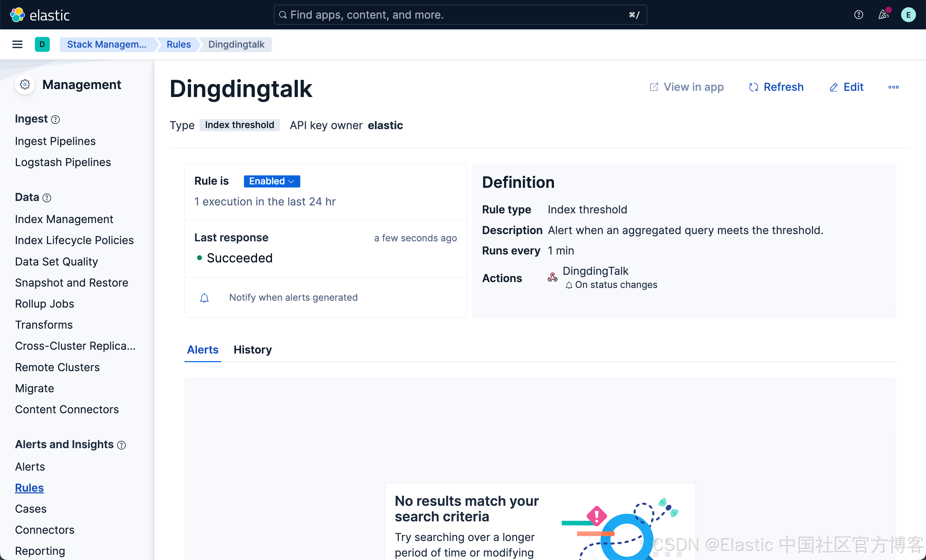Open Transforms page
926x560 pixels.
point(44,325)
